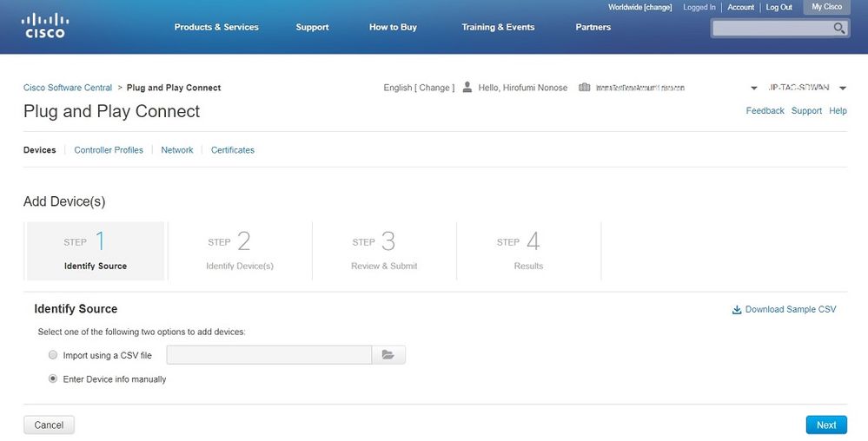Open Training & Events menu
The height and width of the screenshot is (441, 868).
(x=498, y=27)
